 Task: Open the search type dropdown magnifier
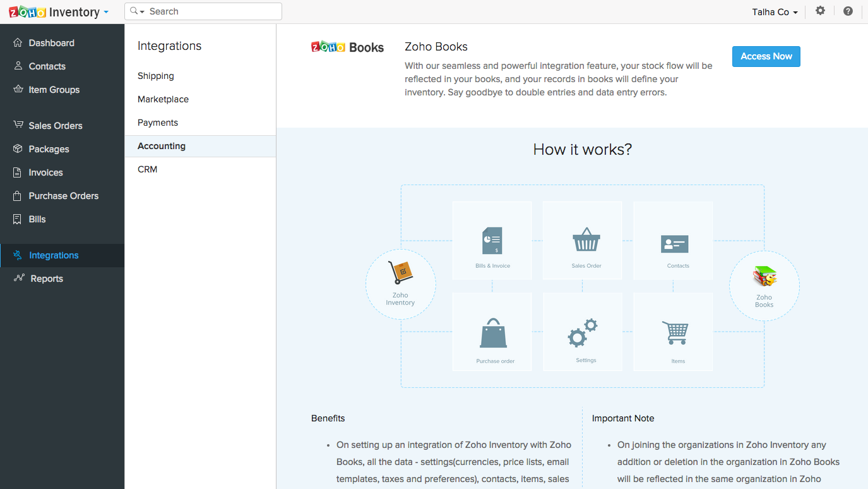pos(137,11)
